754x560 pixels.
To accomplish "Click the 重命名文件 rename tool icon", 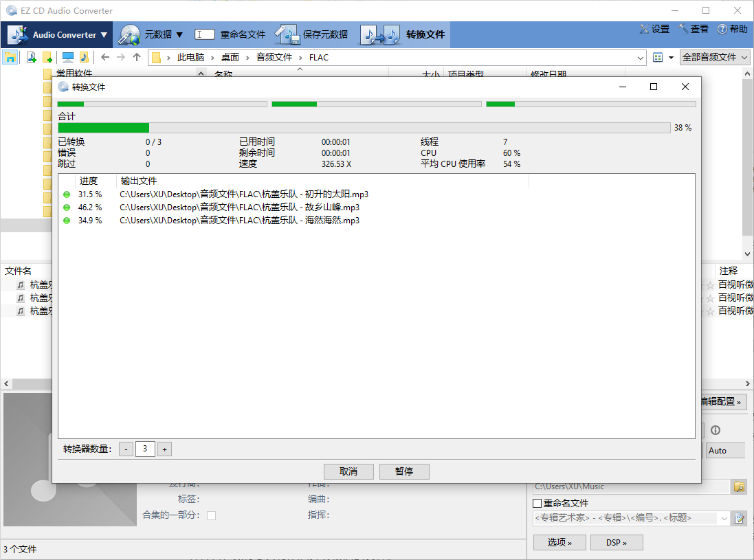I will click(x=204, y=33).
